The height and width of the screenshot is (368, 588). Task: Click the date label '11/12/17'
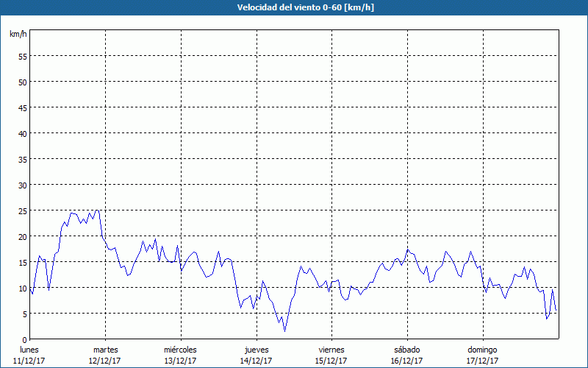coord(29,361)
